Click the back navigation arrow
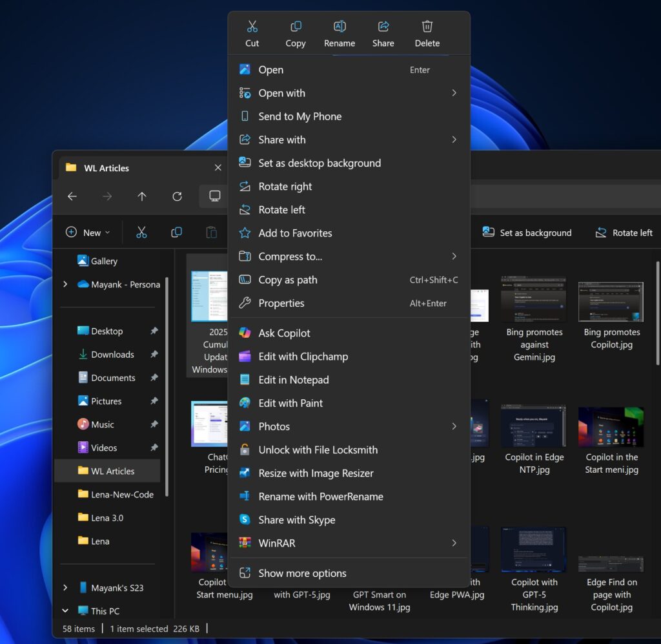This screenshot has width=661, height=644. tap(72, 196)
